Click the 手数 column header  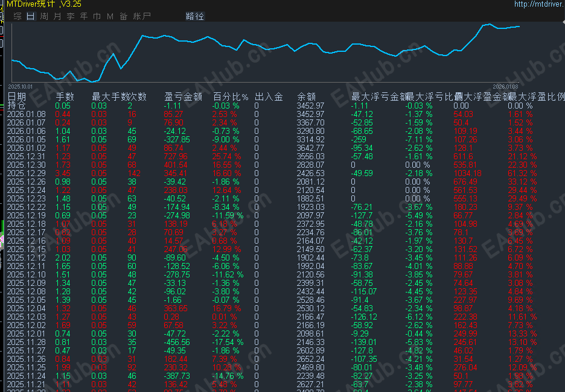[x=65, y=96]
